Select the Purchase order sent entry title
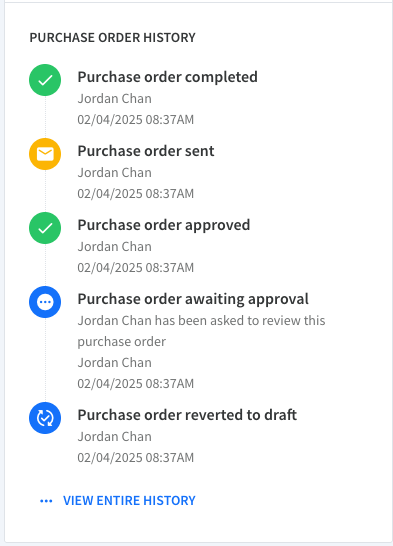The height and width of the screenshot is (546, 393). click(x=146, y=151)
